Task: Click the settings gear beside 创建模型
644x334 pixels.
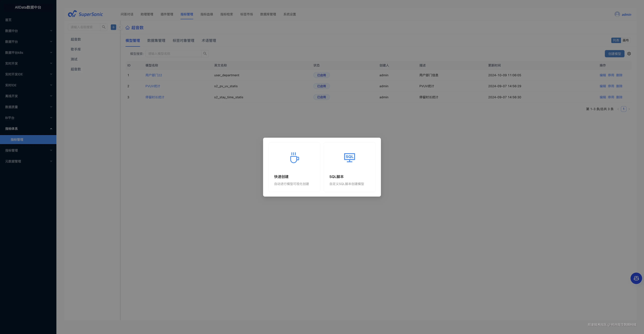Action: click(x=629, y=54)
